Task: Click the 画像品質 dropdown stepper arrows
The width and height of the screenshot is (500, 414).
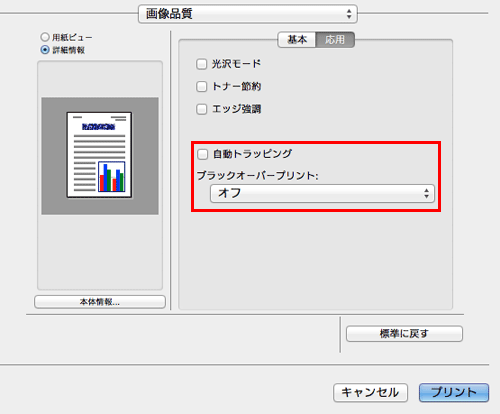Action: [349, 14]
